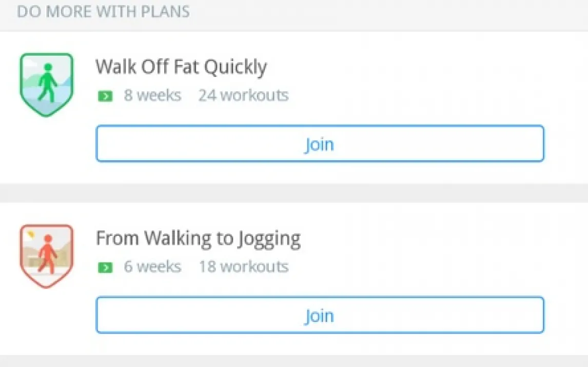Open the Walk Off Fat Quickly title
Image resolution: width=588 pixels, height=367 pixels.
point(181,67)
